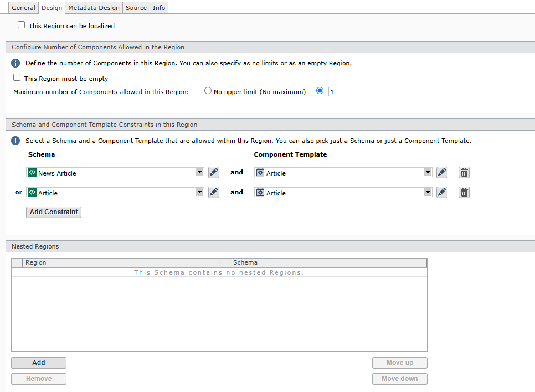
Task: Delete the News Article constraint row
Action: coord(464,173)
